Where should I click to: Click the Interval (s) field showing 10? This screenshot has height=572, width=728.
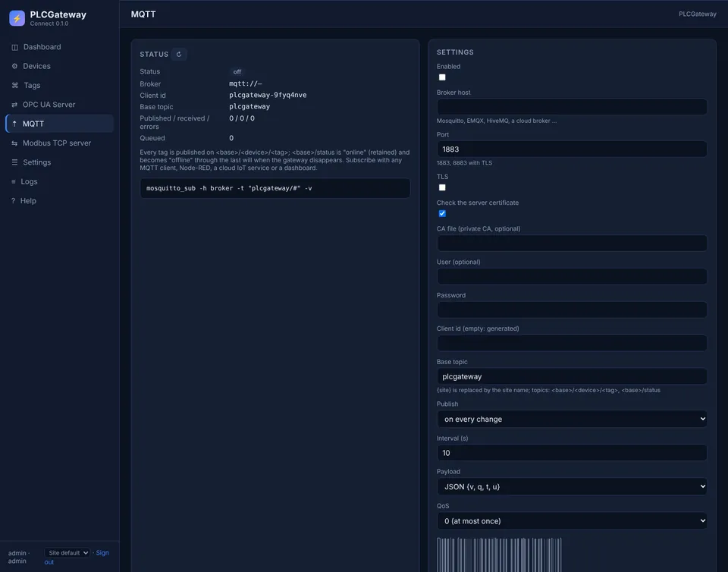[572, 453]
